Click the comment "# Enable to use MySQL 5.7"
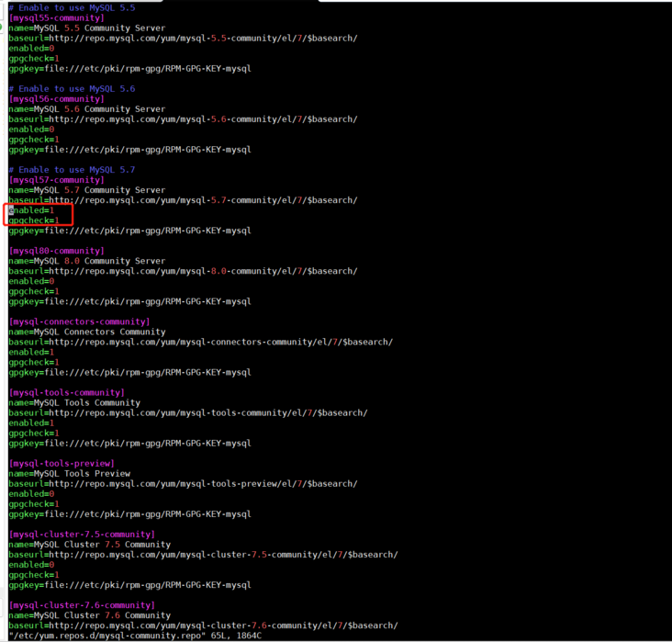 72,170
